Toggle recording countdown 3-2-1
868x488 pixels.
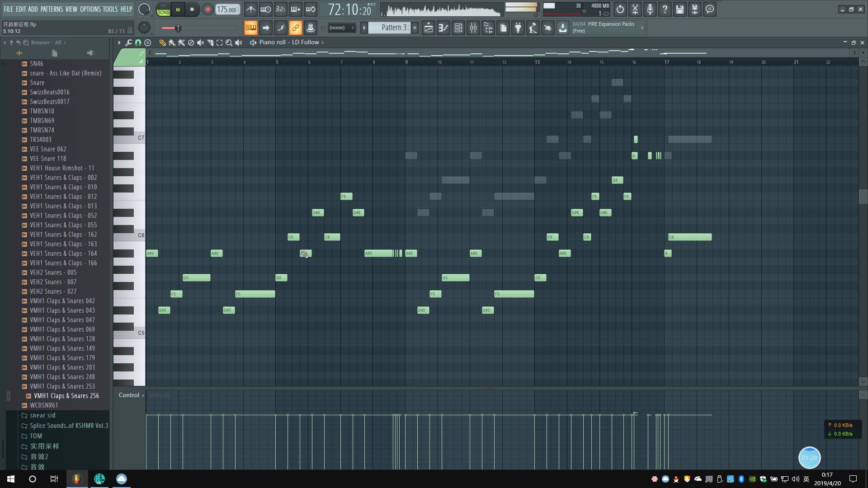[281, 9]
